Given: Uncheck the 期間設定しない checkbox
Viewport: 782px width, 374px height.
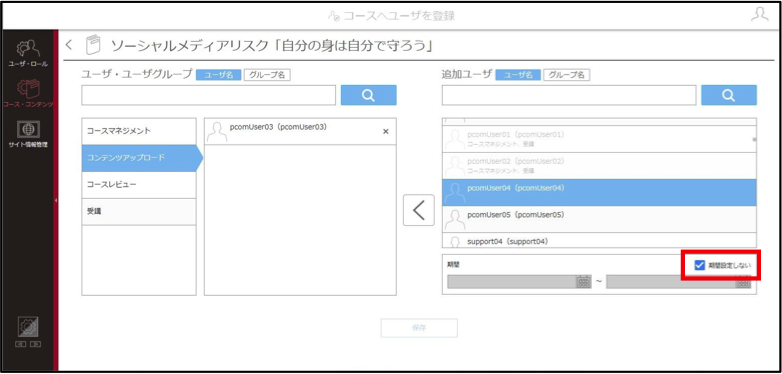Looking at the screenshot, I should click(x=700, y=265).
